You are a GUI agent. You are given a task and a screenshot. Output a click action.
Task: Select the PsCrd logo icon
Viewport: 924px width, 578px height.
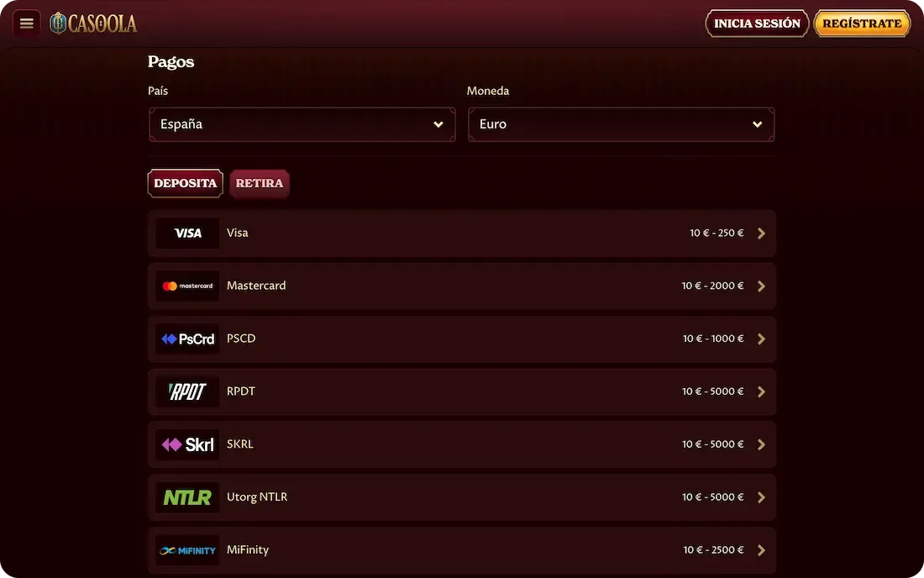(x=187, y=339)
